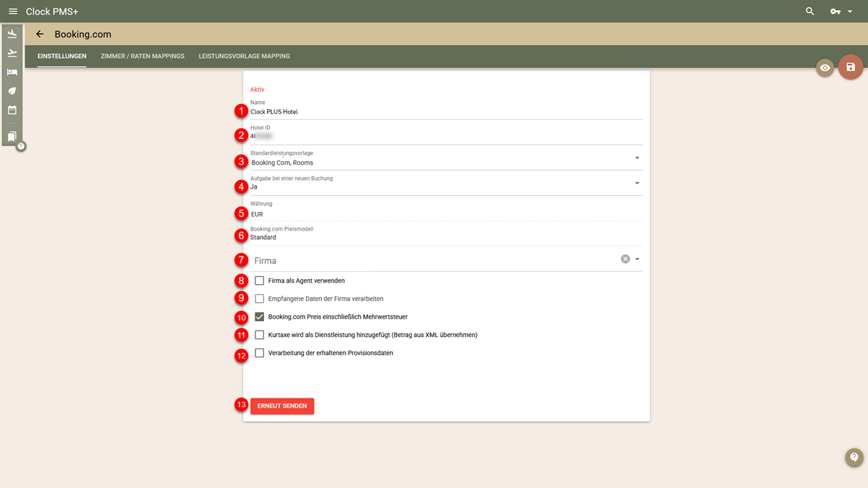Open the key account menu

click(836, 12)
